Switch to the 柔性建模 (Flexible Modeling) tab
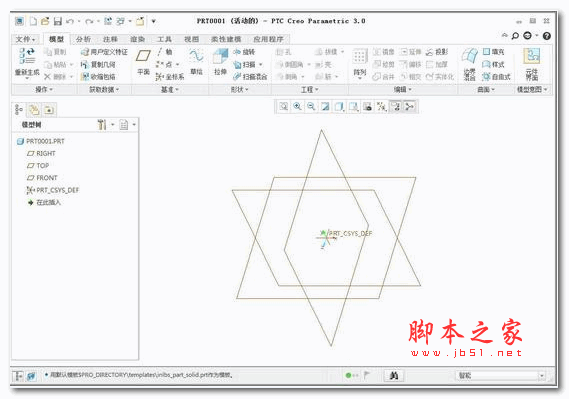 pos(226,39)
